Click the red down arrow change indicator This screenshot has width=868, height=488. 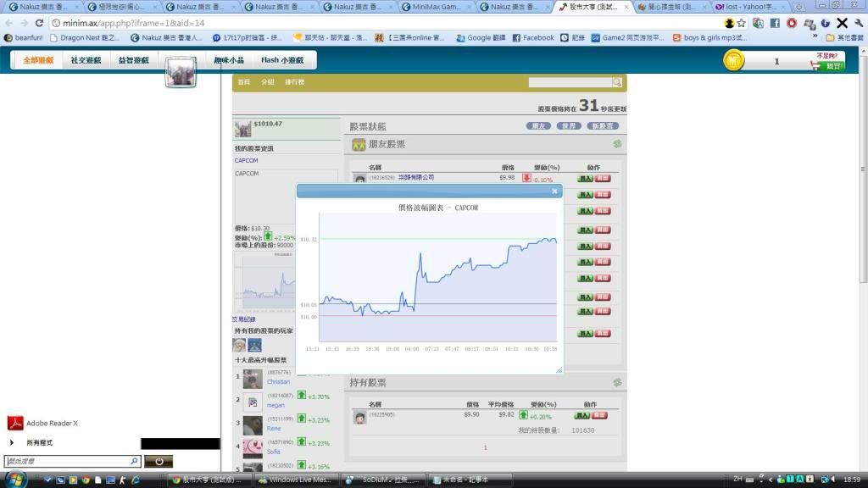[x=526, y=178]
